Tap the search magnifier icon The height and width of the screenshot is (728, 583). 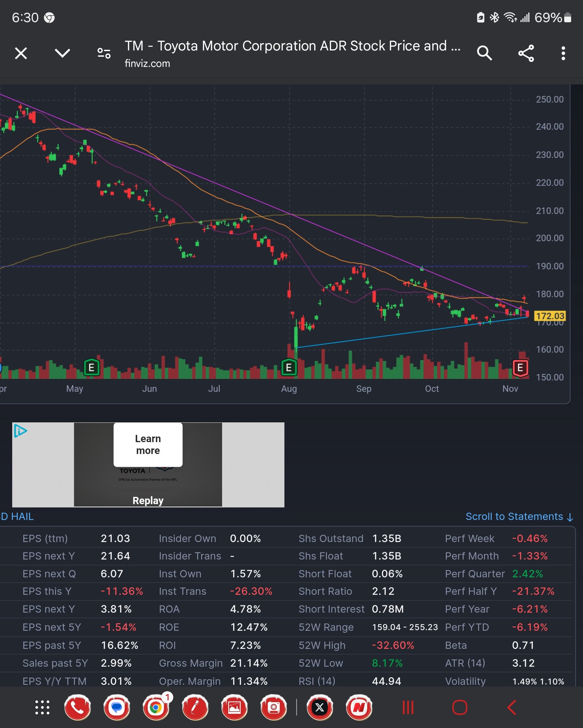484,53
